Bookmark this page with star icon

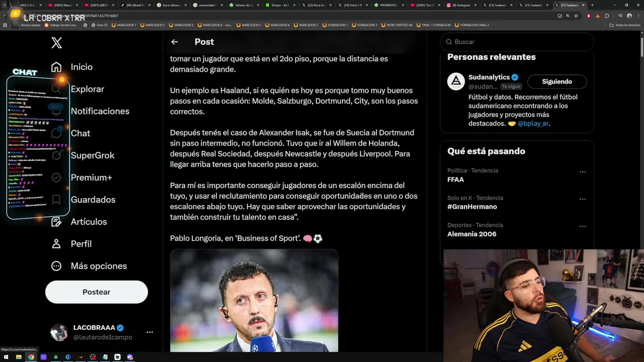pos(576,16)
